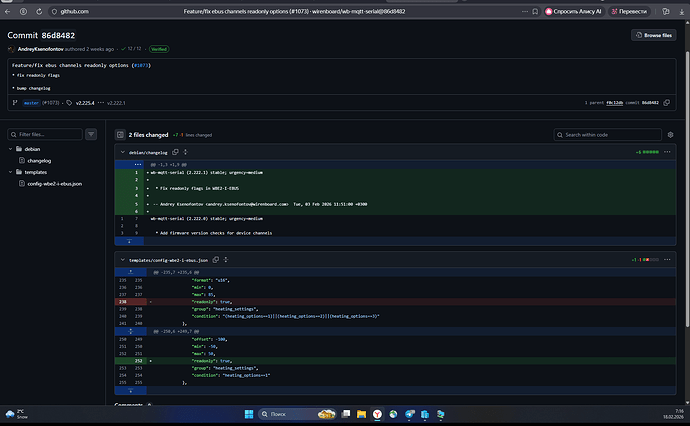Screen dimensions: 690x426
Task: Reload the GitHub page
Action: click(39, 11)
